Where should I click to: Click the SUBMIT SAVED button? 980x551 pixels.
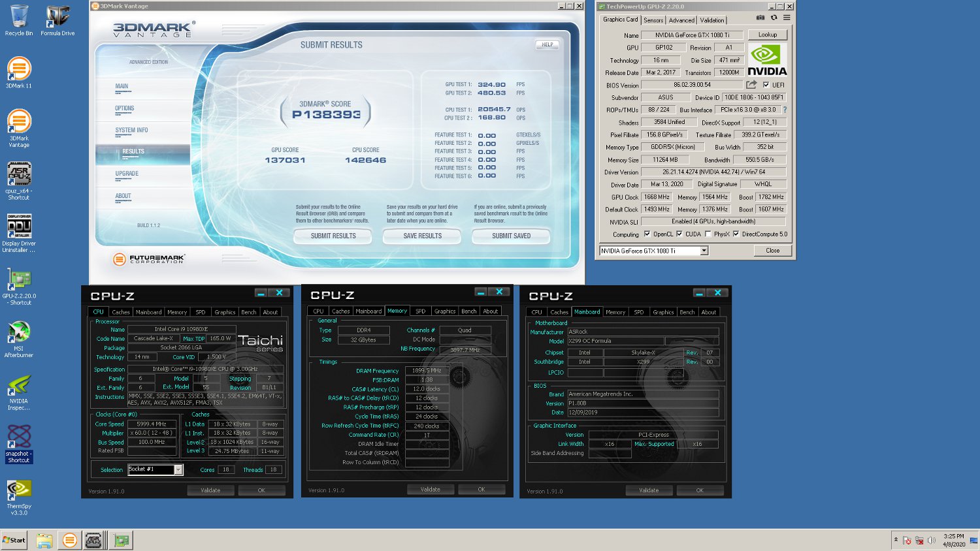pos(511,236)
